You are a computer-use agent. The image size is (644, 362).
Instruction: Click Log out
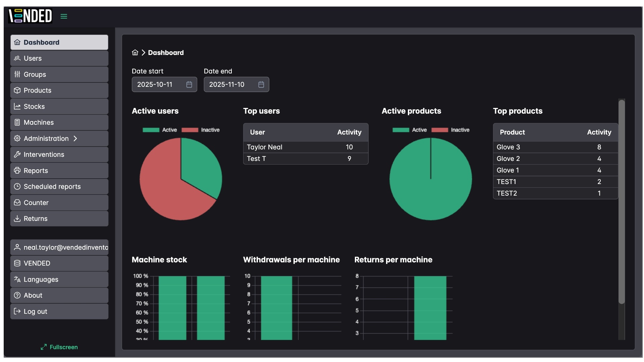point(59,311)
